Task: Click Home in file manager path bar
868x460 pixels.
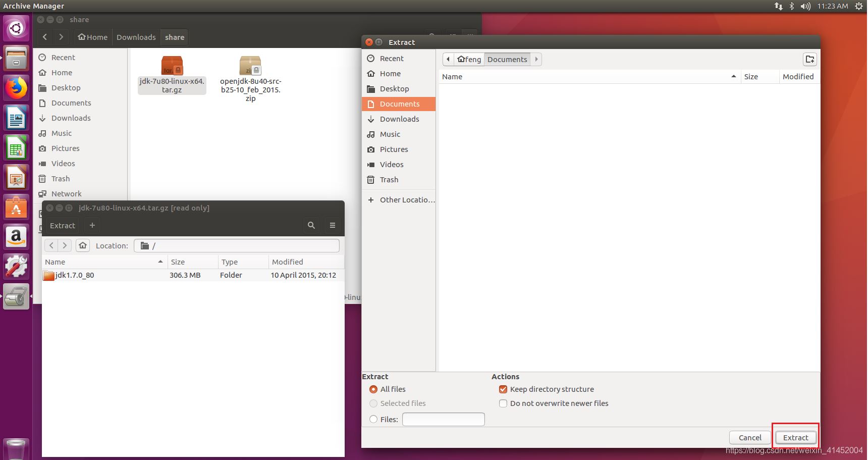Action: pos(93,37)
